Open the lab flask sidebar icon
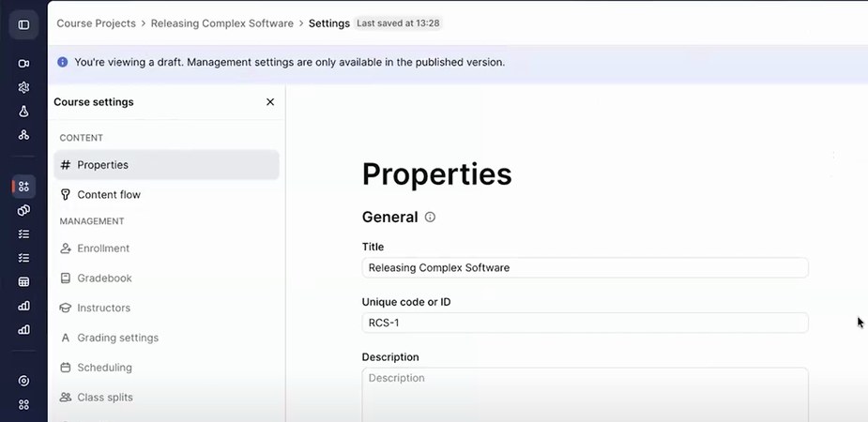The width and height of the screenshot is (868, 422). [x=23, y=112]
